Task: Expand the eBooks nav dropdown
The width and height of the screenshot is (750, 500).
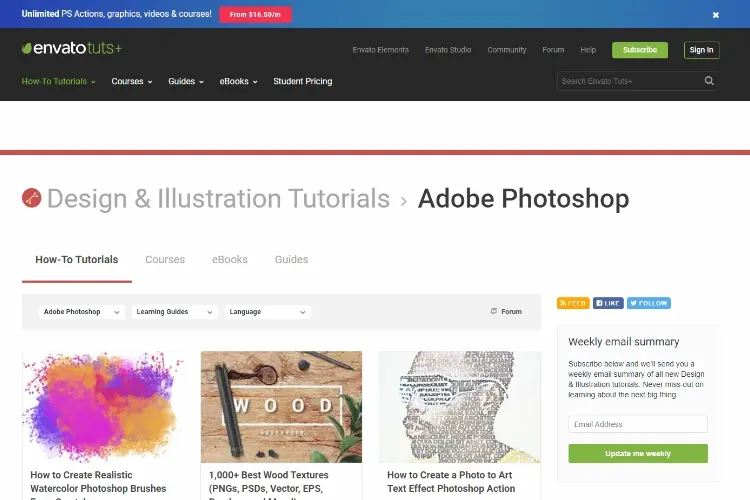Action: pos(238,81)
